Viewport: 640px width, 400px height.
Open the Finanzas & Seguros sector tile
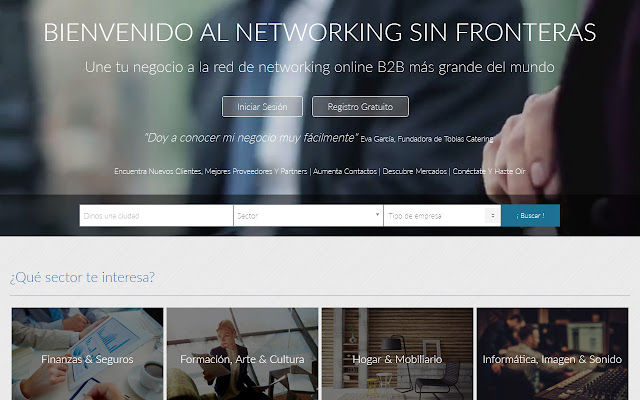tap(87, 354)
